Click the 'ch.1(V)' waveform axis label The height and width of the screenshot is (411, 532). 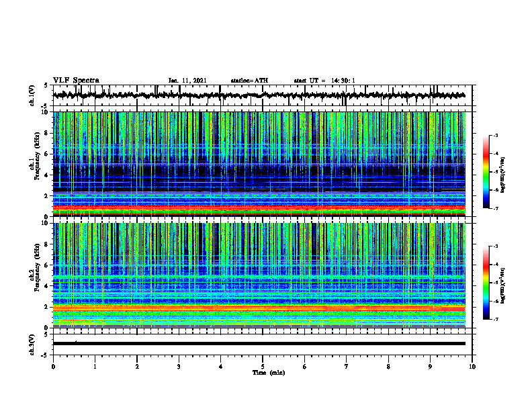coord(32,95)
